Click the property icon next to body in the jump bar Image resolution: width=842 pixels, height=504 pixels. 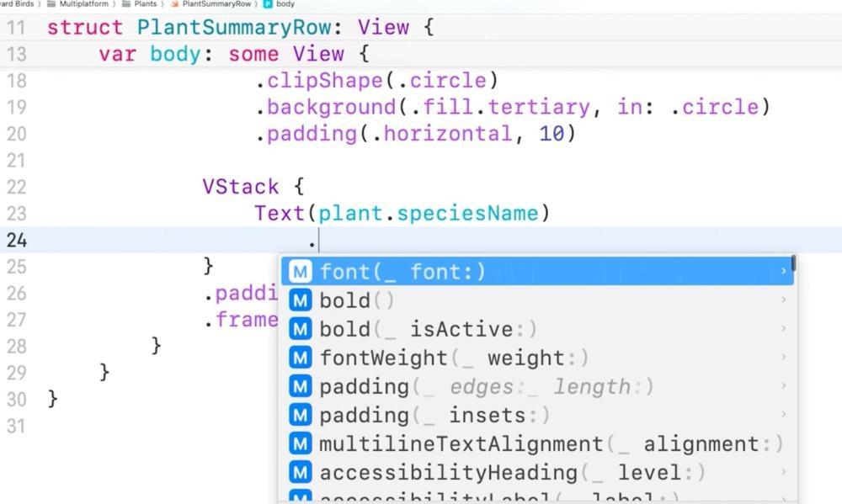[268, 4]
